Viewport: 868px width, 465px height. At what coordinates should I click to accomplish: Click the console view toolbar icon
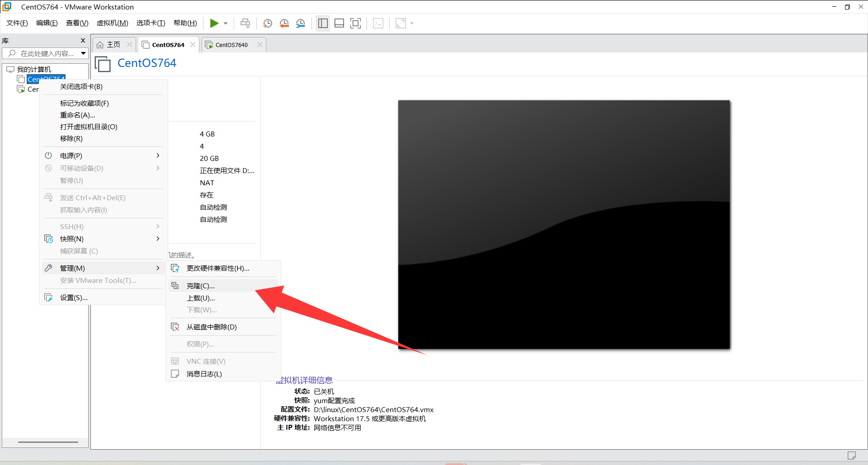[378, 23]
